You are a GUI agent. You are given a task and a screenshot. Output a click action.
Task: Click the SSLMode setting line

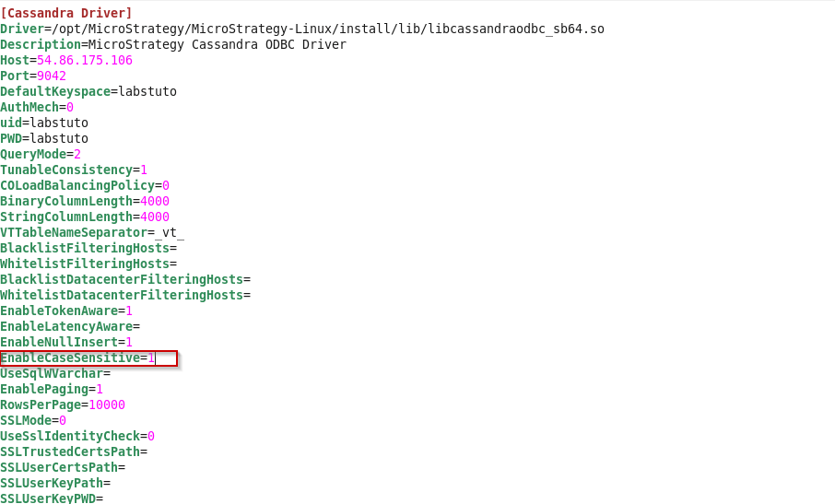pyautogui.click(x=33, y=420)
